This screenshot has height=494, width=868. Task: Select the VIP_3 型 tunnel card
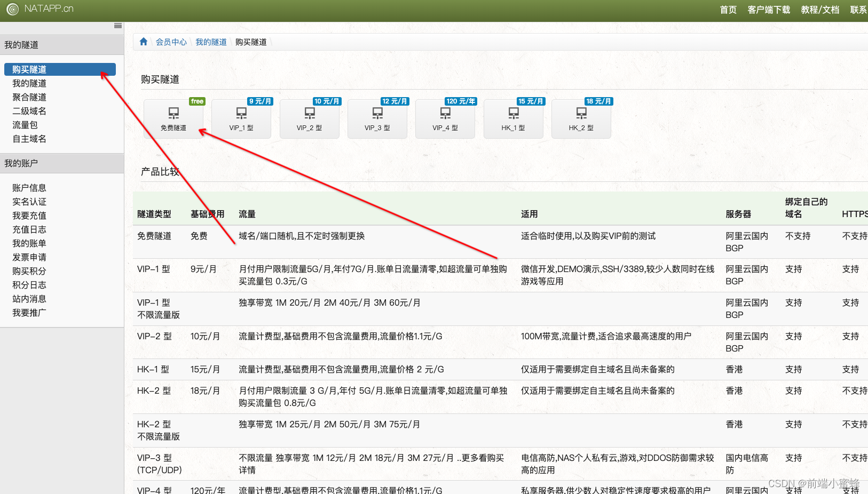(377, 119)
